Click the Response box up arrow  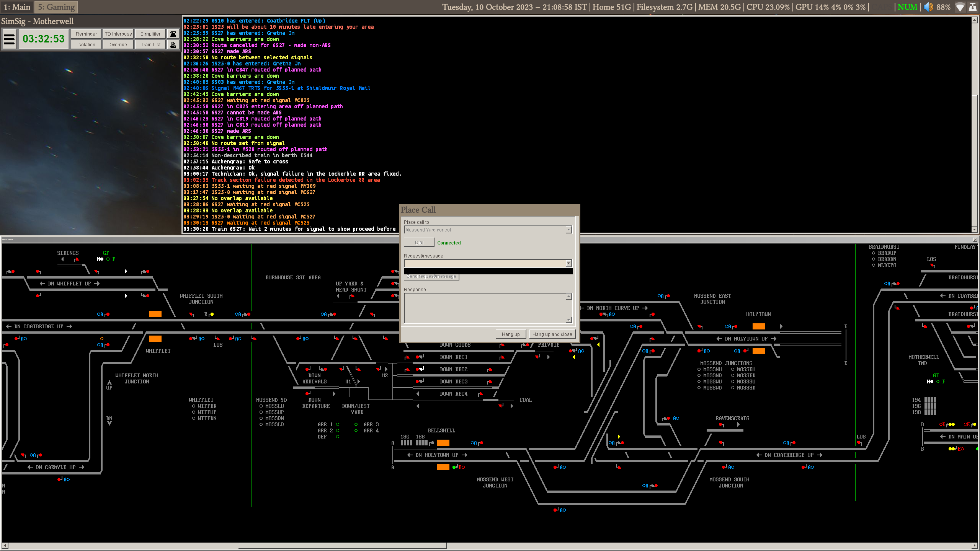click(568, 297)
